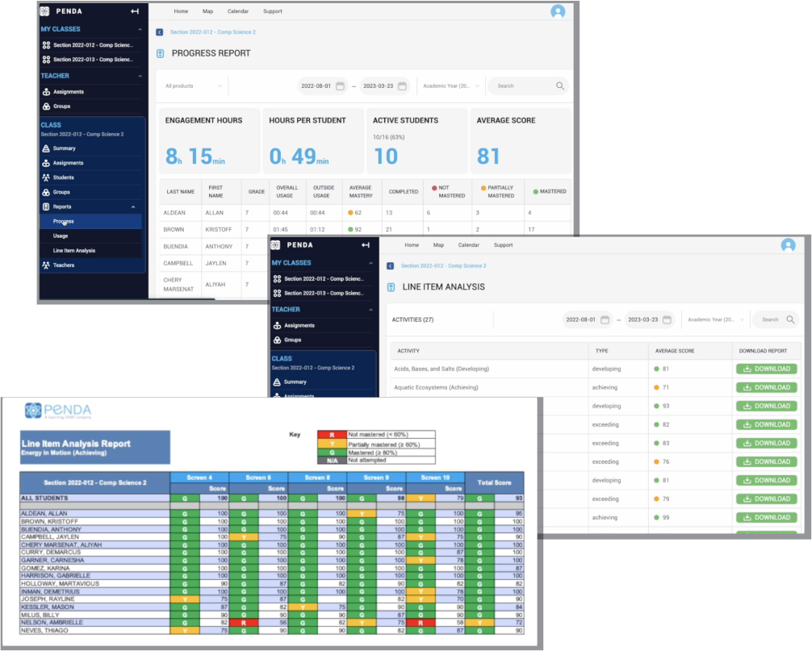
Task: Open the Calendar menu item
Action: tap(238, 11)
